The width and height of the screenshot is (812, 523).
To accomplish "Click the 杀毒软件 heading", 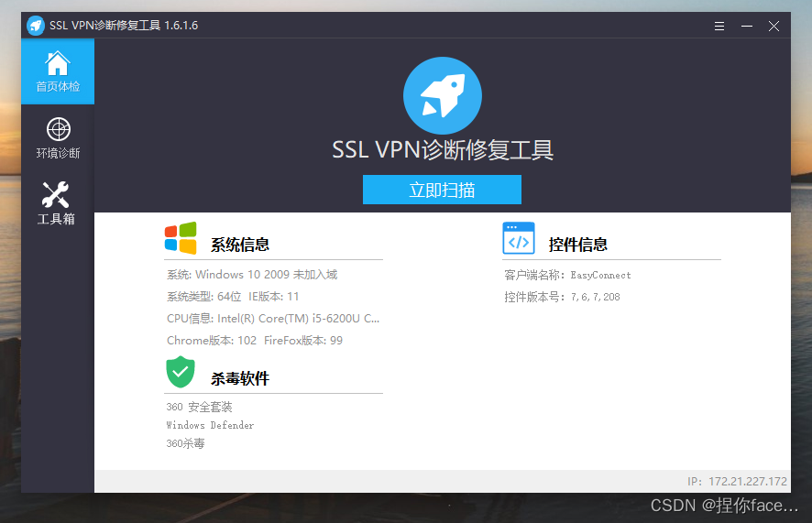I will [x=240, y=378].
